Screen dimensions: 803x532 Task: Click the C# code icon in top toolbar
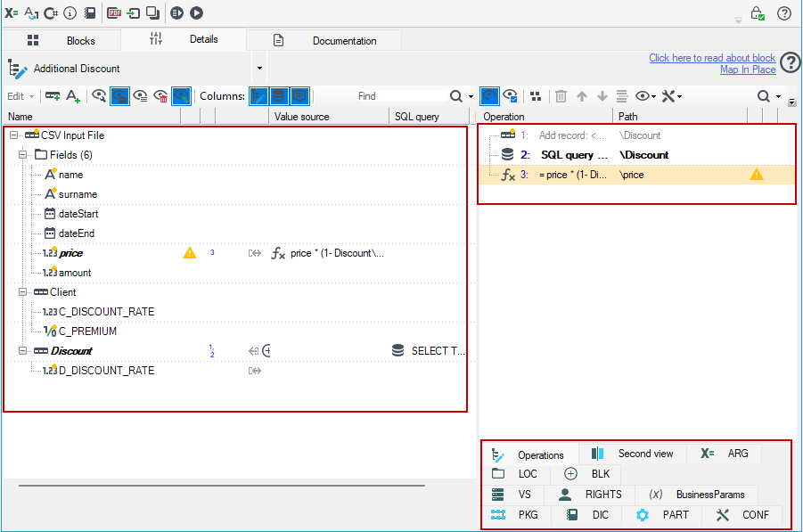coord(51,12)
